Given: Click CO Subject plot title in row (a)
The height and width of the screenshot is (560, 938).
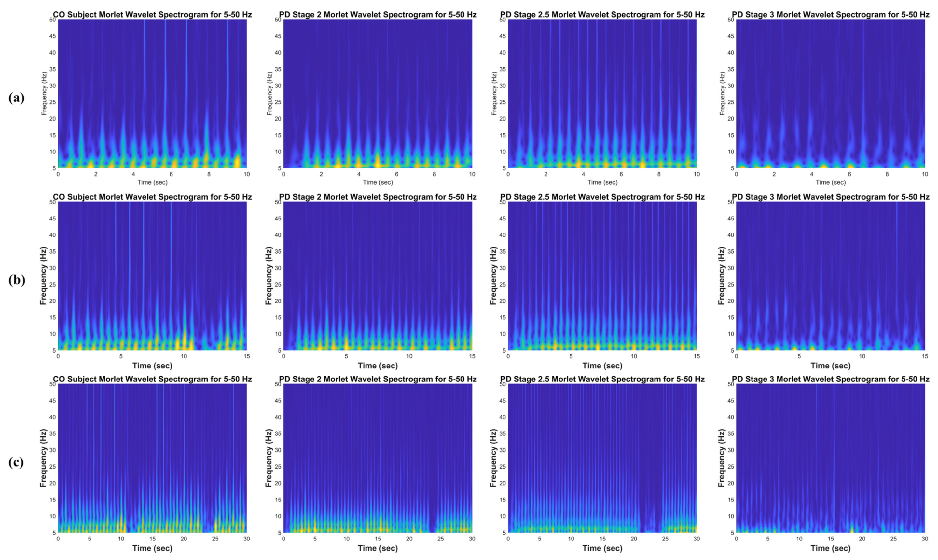Looking at the screenshot, I should (152, 15).
